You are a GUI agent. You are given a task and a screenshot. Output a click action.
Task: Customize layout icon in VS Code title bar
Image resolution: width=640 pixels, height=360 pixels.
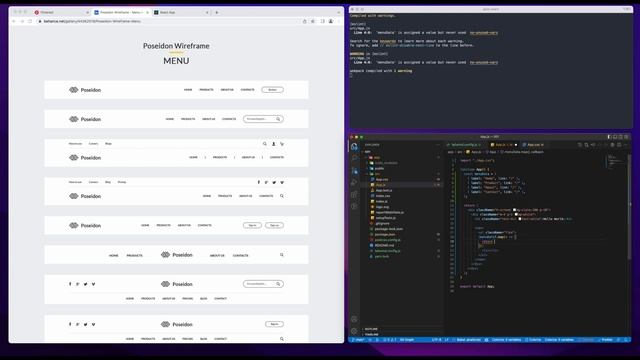627,137
